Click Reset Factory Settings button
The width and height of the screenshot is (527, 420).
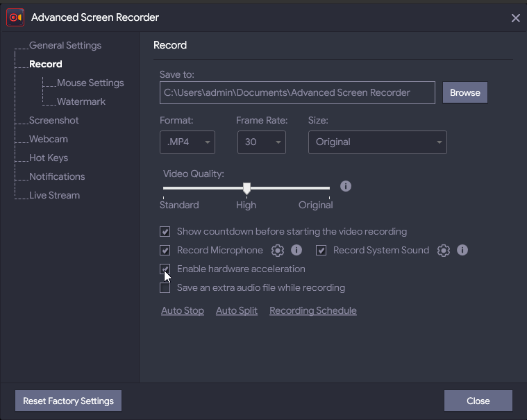68,401
